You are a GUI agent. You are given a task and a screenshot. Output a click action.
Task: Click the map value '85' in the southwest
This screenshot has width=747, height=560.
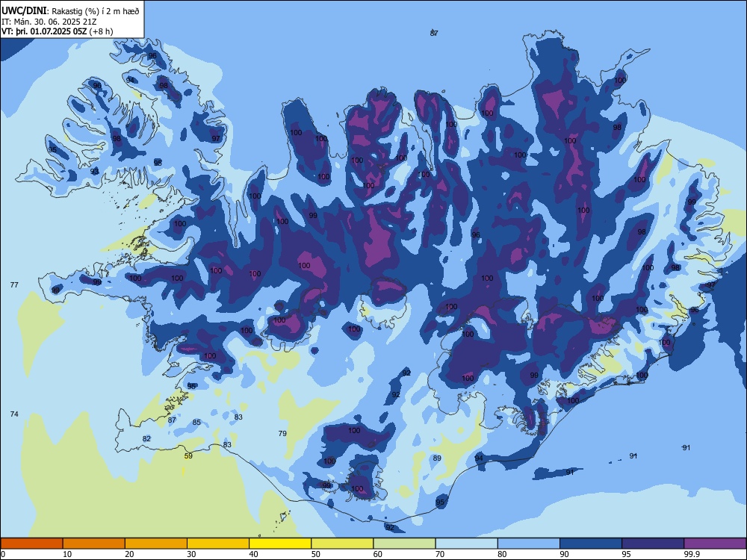coord(196,423)
